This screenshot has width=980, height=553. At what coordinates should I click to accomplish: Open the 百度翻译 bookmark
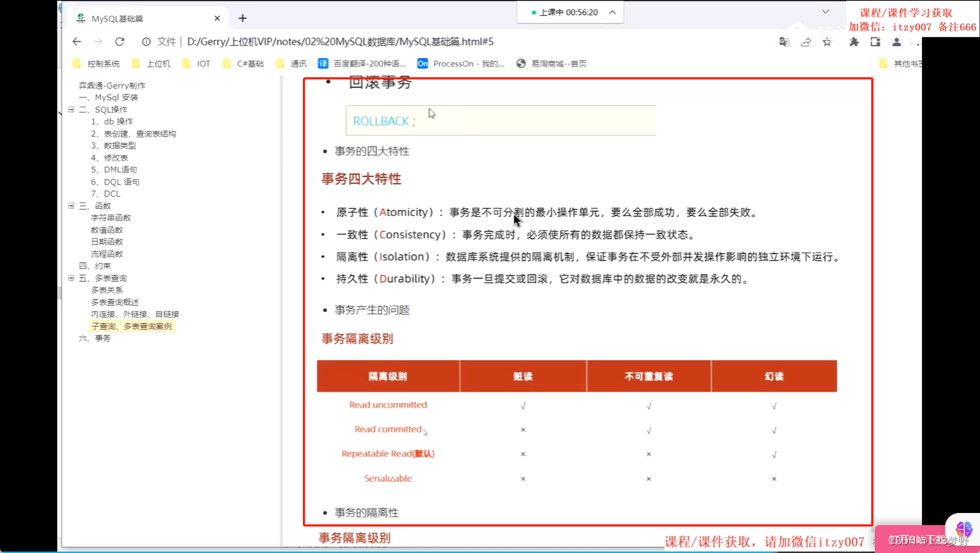click(364, 64)
